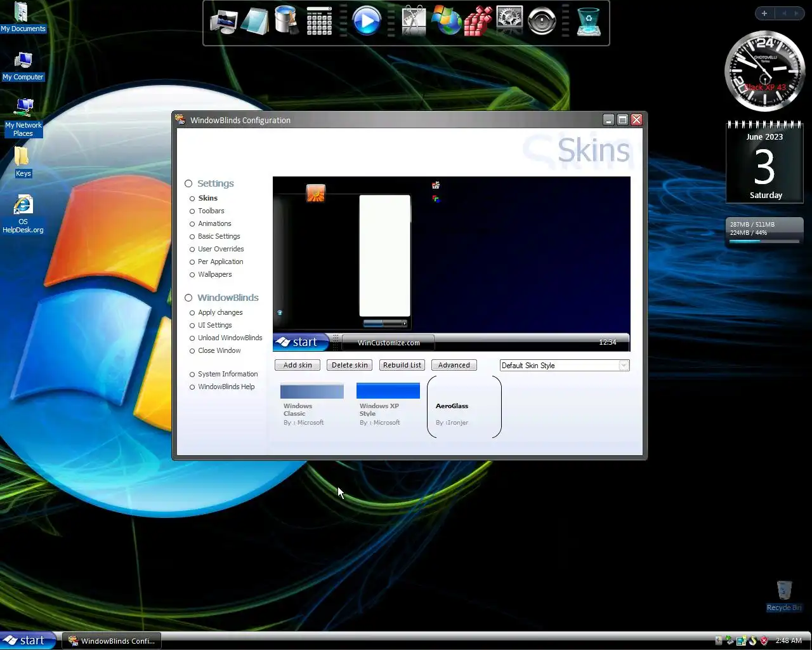Open the Default Skin Style dropdown arrow

coord(624,365)
